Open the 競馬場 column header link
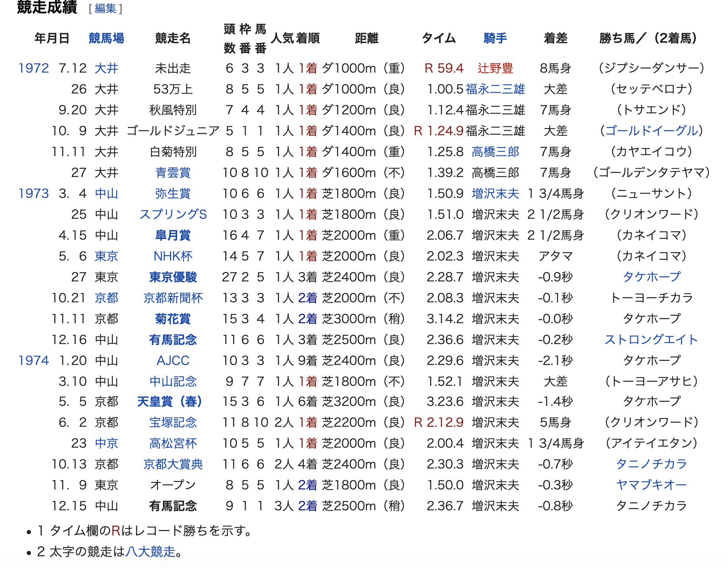This screenshot has height=568, width=728. coord(106,38)
